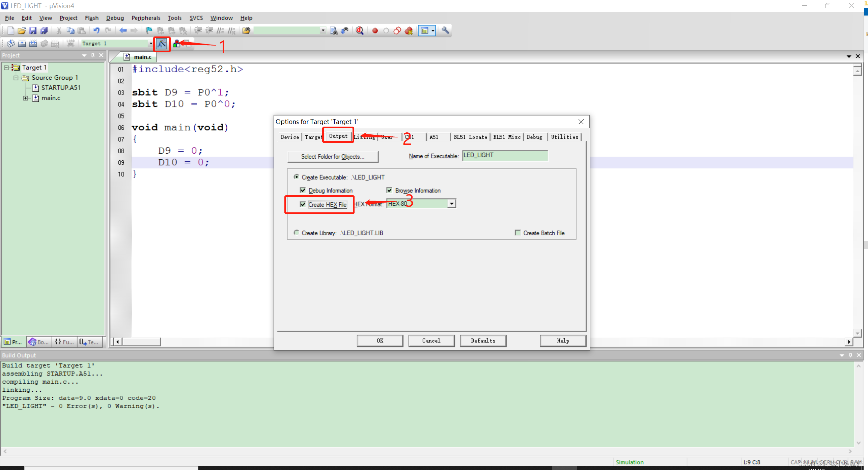The height and width of the screenshot is (470, 868).
Task: Click Select Folder for Objects button
Action: [333, 157]
